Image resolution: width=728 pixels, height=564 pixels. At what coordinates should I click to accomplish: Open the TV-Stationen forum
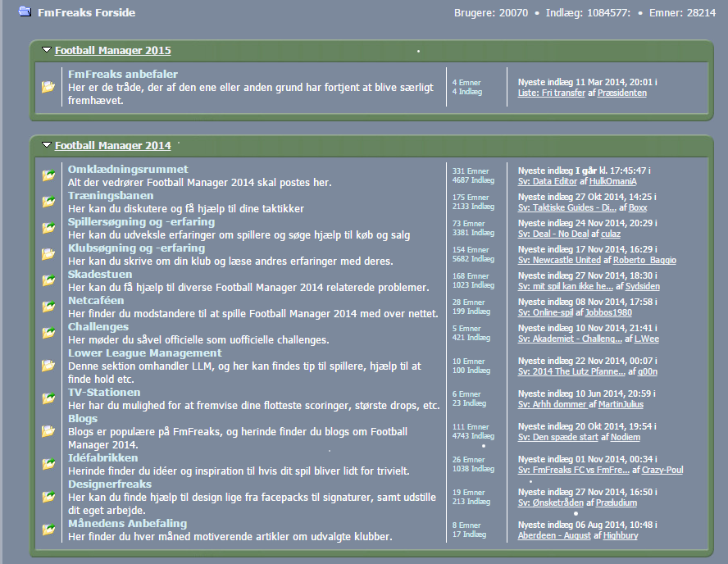(x=104, y=392)
